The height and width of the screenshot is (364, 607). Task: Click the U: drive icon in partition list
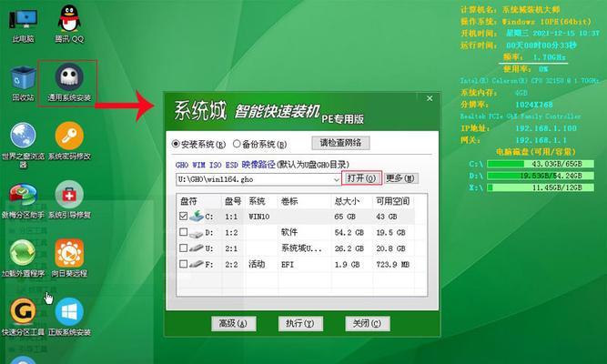click(x=197, y=248)
